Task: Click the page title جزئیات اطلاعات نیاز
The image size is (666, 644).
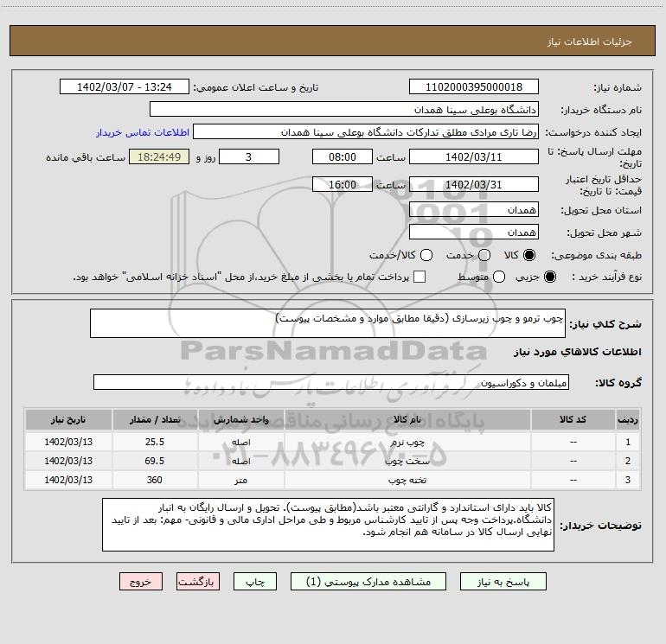Action: 590,41
